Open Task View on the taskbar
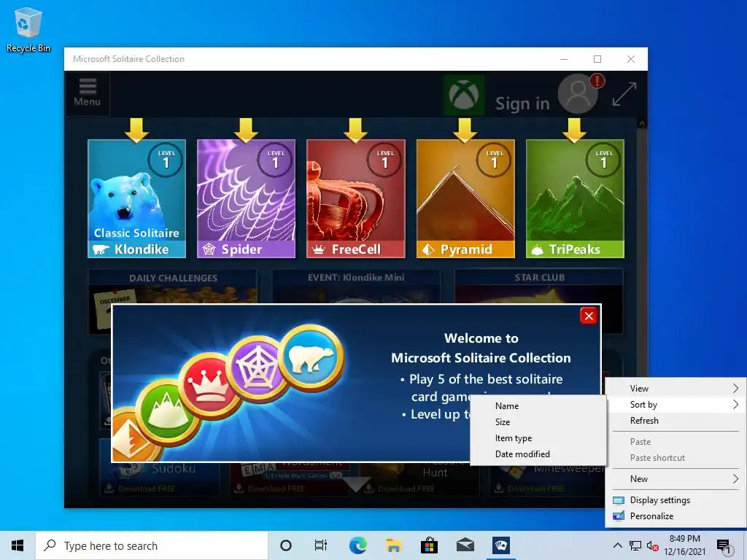 pos(321,545)
